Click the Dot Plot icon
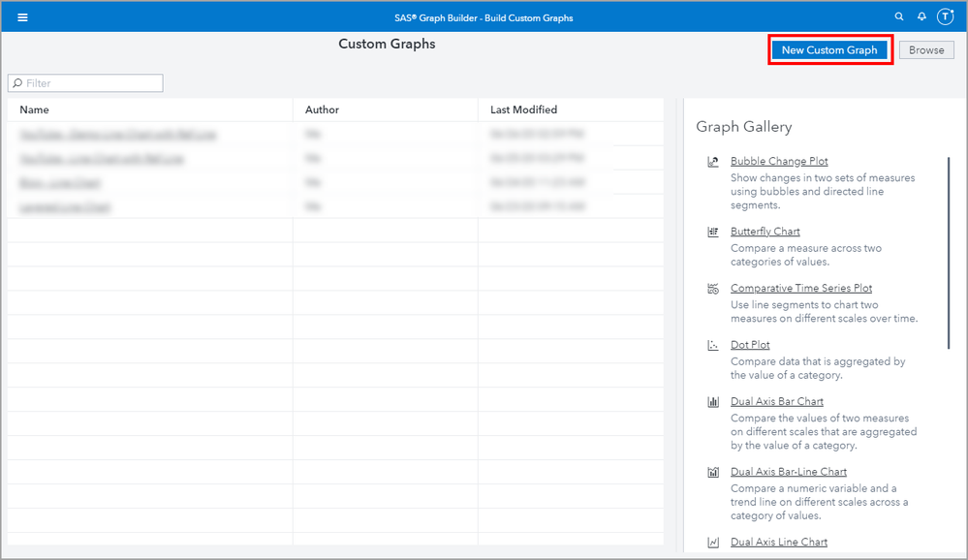968x560 pixels. 713,345
